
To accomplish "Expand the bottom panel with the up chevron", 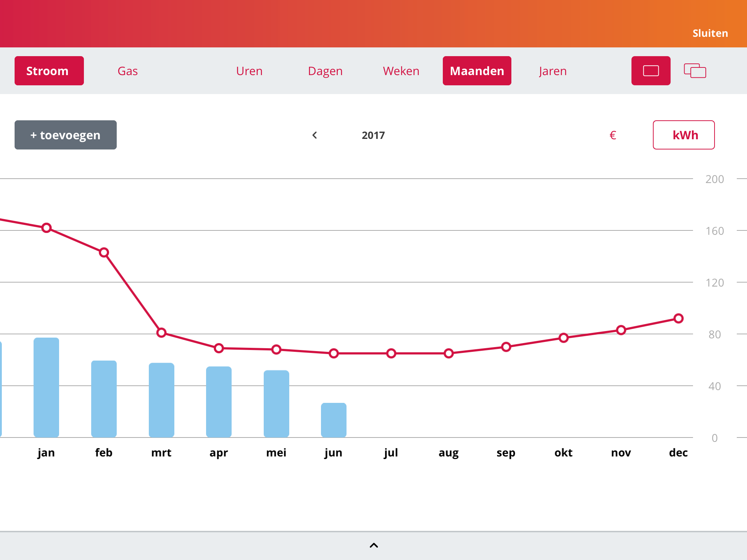I will 373,545.
